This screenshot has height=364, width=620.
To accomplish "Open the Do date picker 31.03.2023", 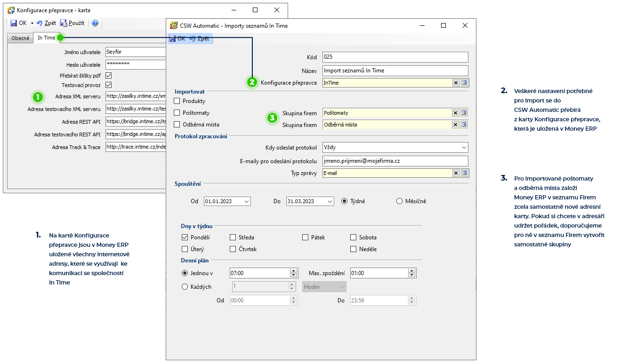I will pyautogui.click(x=330, y=201).
